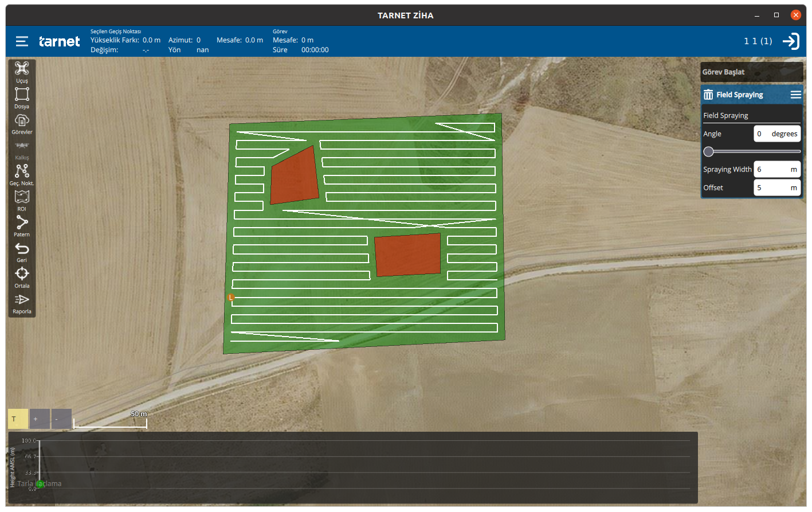Click the Azimut value in status bar
The image size is (812, 512).
pyautogui.click(x=199, y=40)
